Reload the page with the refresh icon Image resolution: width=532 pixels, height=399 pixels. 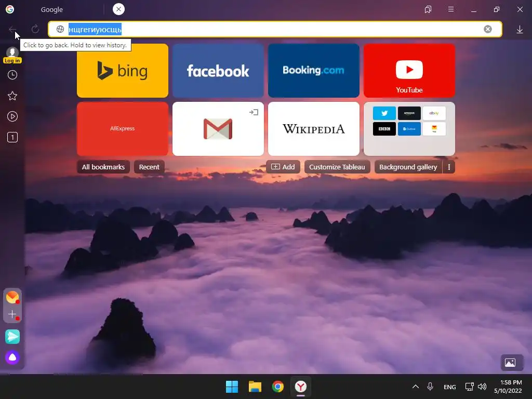(x=35, y=29)
